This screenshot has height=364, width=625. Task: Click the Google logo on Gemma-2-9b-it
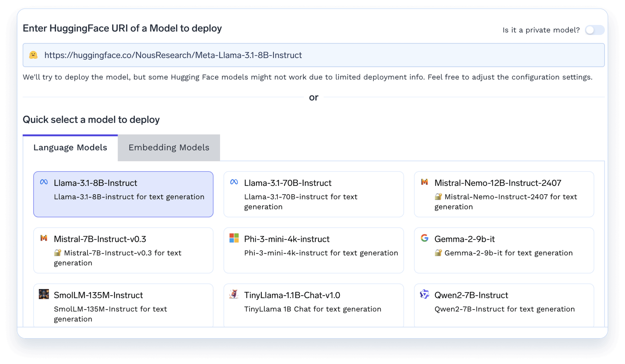pyautogui.click(x=424, y=238)
